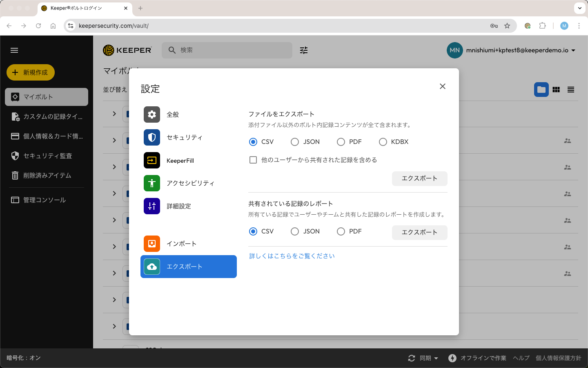Viewport: 588px width, 368px height.
Task: Switch to list view icon
Action: pos(571,90)
